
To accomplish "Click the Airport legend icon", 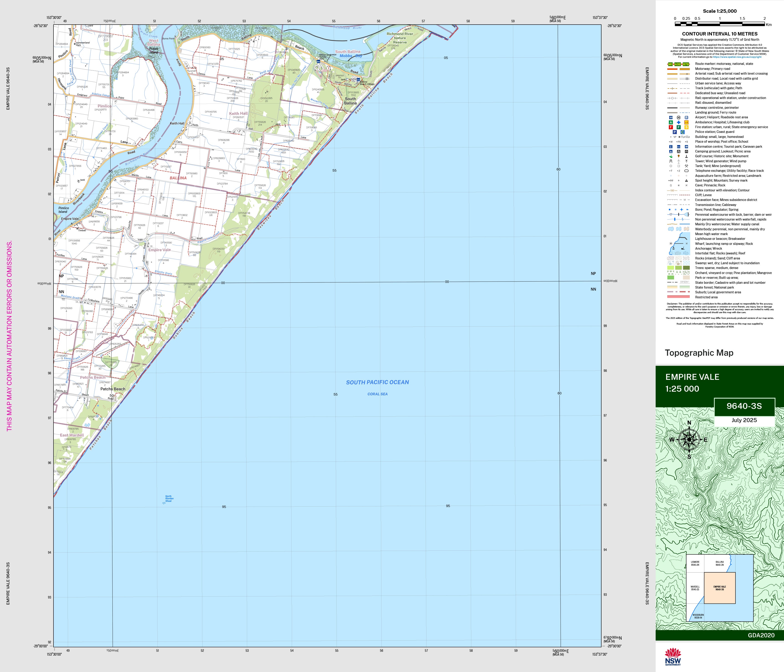I will coord(671,117).
